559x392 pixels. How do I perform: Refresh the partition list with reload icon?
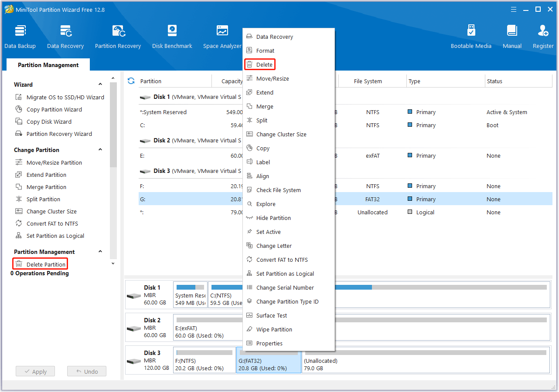[x=131, y=81]
